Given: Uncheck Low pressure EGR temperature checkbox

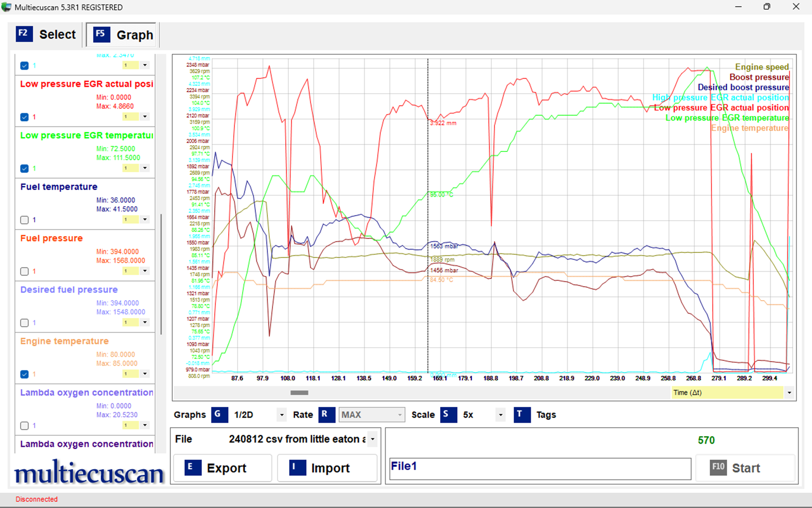Looking at the screenshot, I should 24,168.
